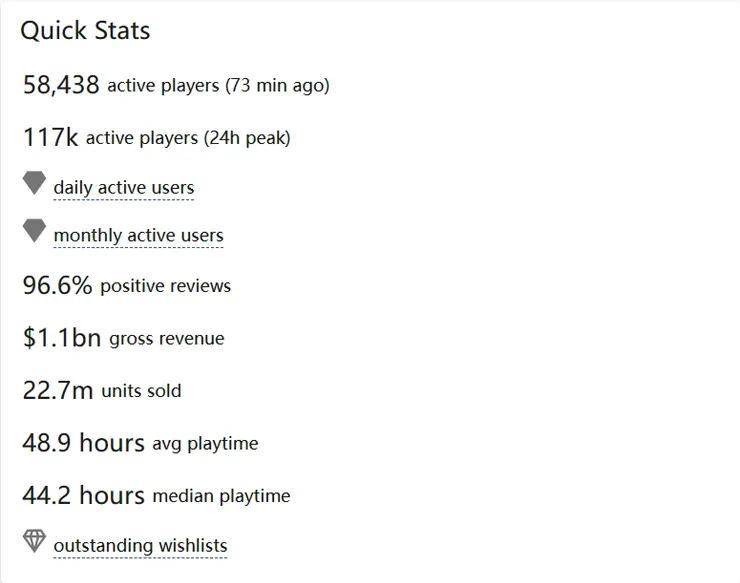Click the gross revenue label
740x583 pixels.
point(167,339)
